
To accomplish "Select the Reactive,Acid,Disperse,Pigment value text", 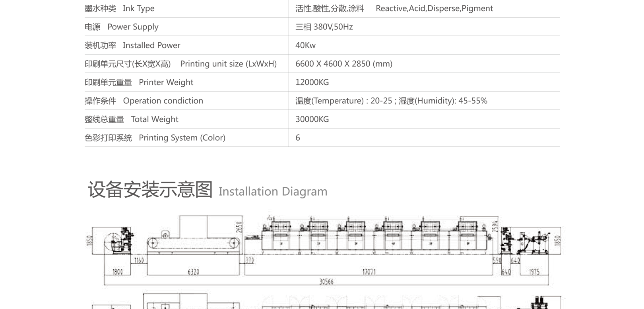I will 434,8.
